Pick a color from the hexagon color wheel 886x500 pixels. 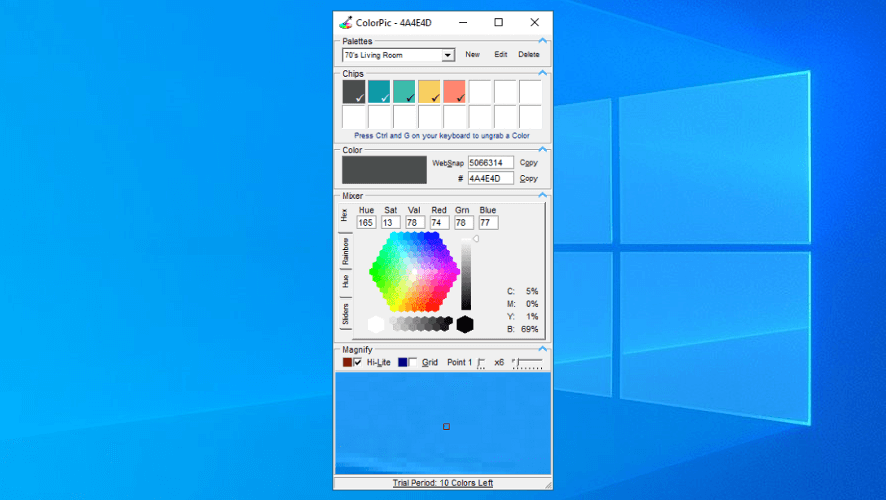coord(414,272)
